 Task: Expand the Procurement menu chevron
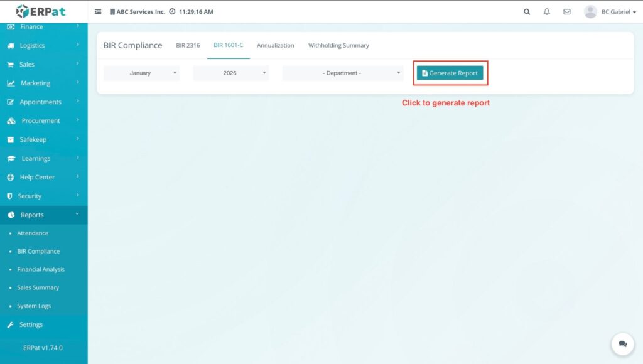77,120
